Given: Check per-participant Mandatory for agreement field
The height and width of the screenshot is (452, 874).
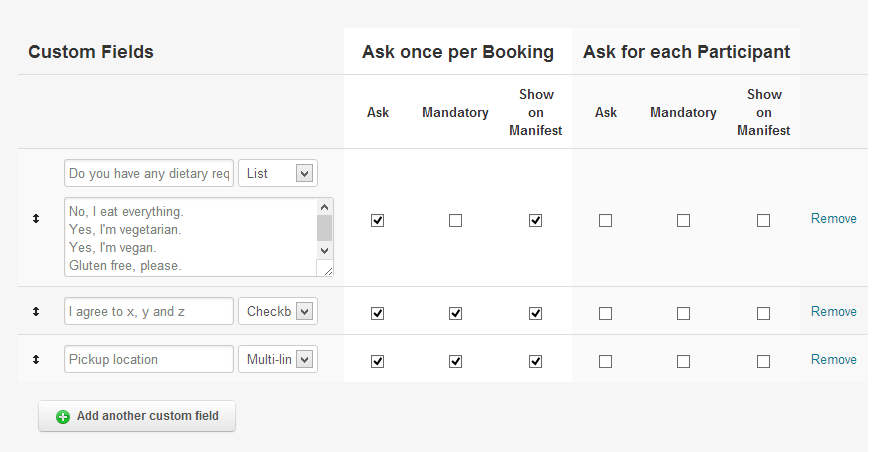Looking at the screenshot, I should pyautogui.click(x=683, y=313).
